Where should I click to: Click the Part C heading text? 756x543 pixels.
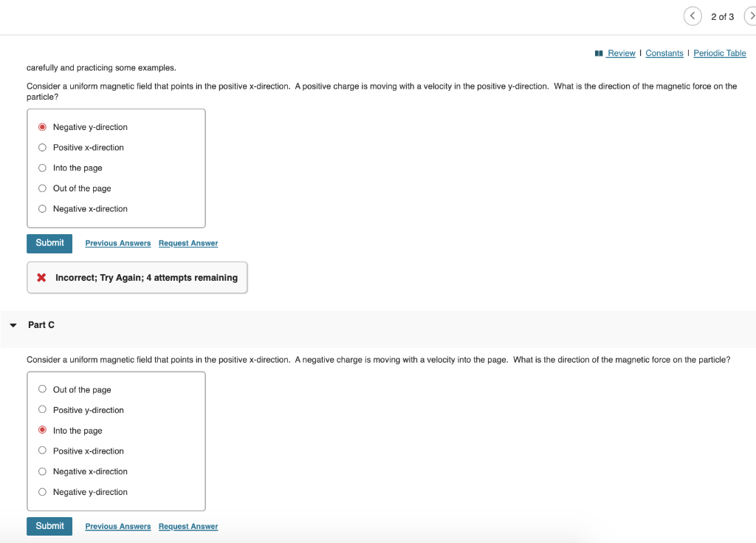click(41, 325)
